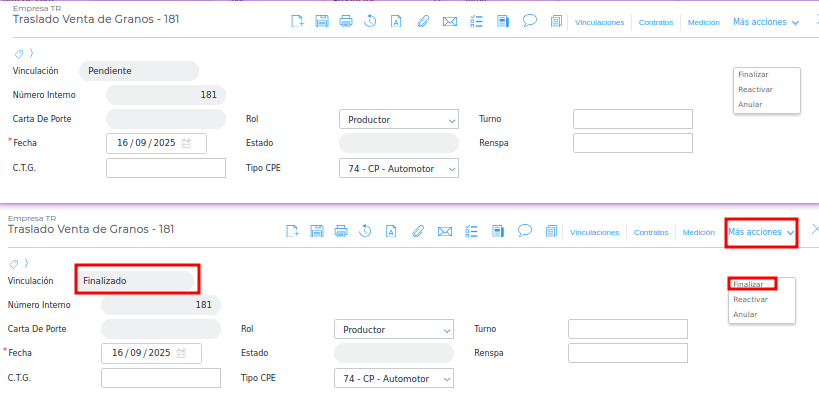The width and height of the screenshot is (819, 399).
Task: Open Más acciones dropdown in the upper form
Action: point(766,22)
